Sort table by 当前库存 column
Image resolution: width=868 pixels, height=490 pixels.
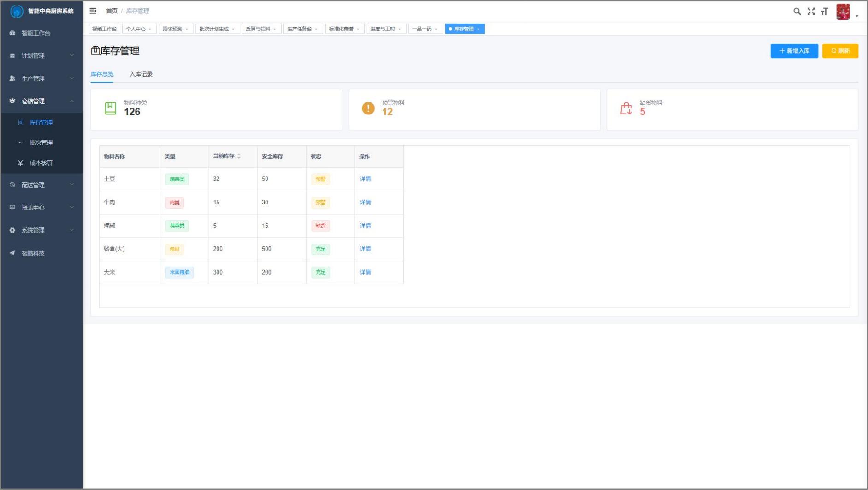click(239, 156)
